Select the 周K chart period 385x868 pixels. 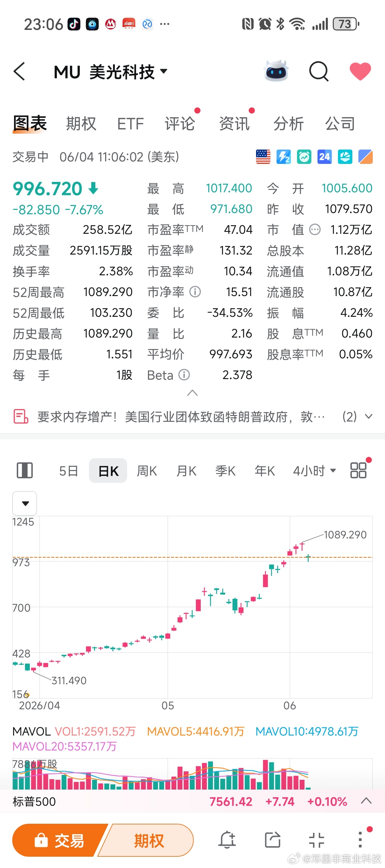(147, 471)
